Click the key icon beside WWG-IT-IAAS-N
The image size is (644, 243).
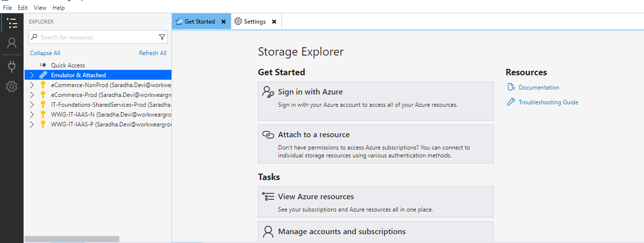(43, 114)
